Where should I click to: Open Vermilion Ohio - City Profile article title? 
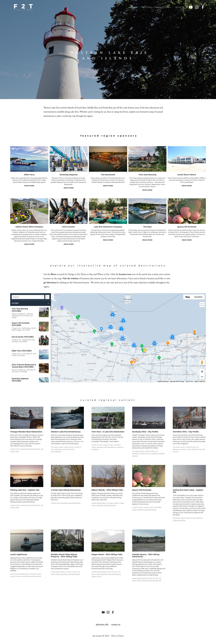click(x=186, y=432)
